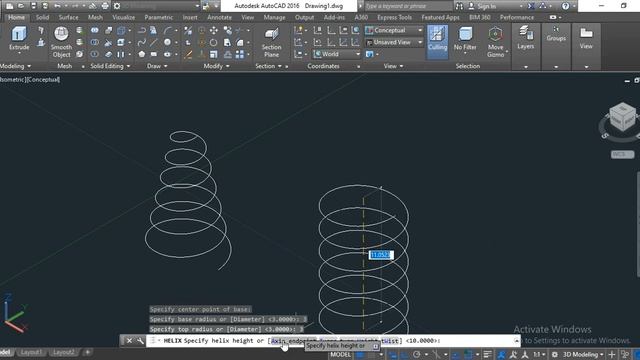Select the Move tool in Modify
The width and height of the screenshot is (640, 360).
(x=213, y=30)
